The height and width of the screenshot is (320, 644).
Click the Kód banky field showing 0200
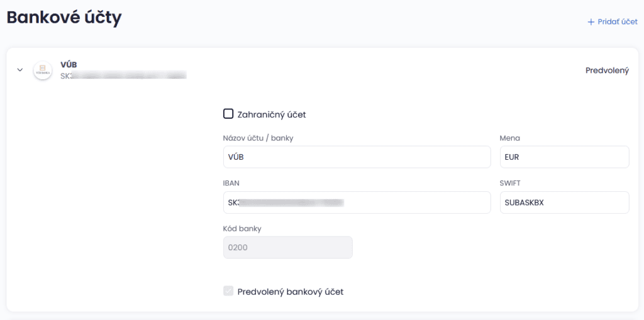(x=287, y=248)
